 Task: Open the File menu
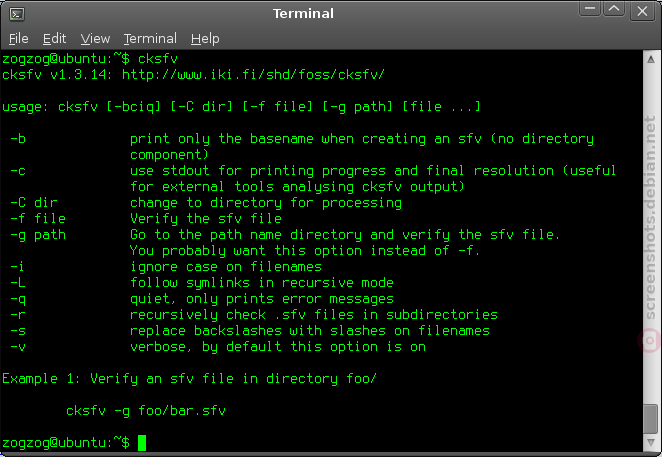coord(19,39)
